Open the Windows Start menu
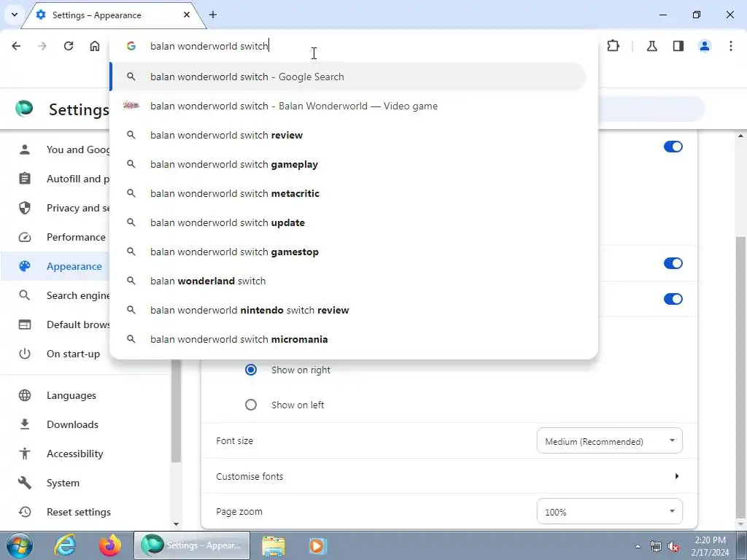 click(20, 545)
